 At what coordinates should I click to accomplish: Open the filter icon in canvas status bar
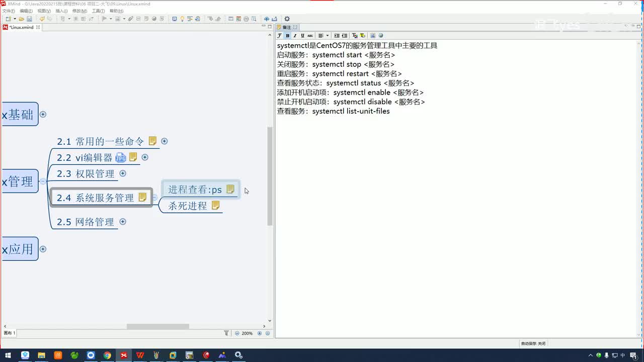point(226,333)
